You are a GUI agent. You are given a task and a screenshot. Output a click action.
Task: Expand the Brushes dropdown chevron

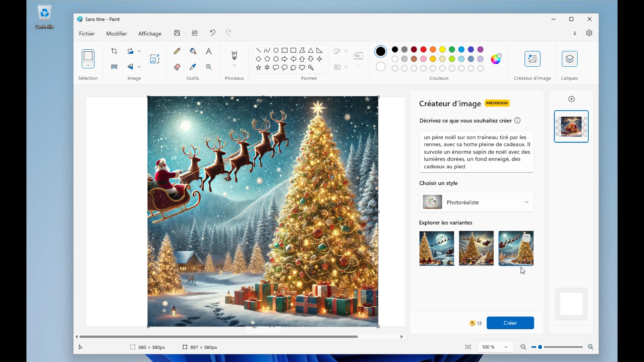[234, 65]
